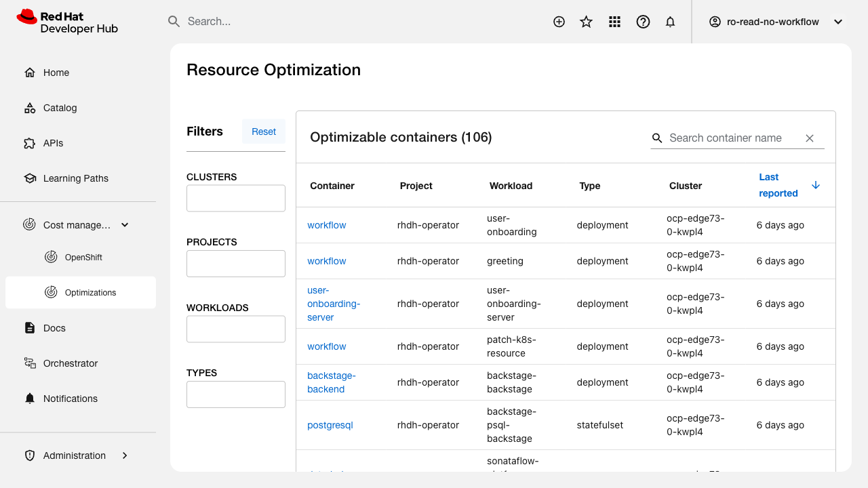Viewport: 868px width, 488px height.
Task: Select OpenShift under Cost management
Action: pos(83,258)
